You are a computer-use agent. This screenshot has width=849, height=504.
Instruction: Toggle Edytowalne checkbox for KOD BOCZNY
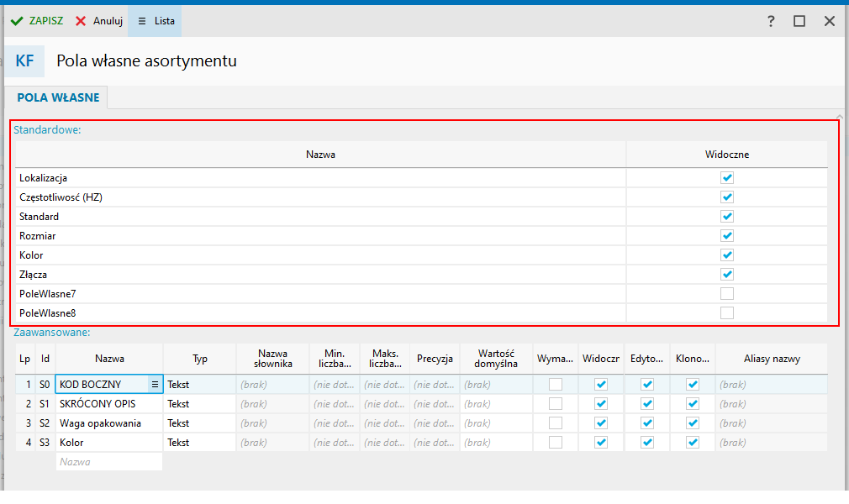(647, 385)
